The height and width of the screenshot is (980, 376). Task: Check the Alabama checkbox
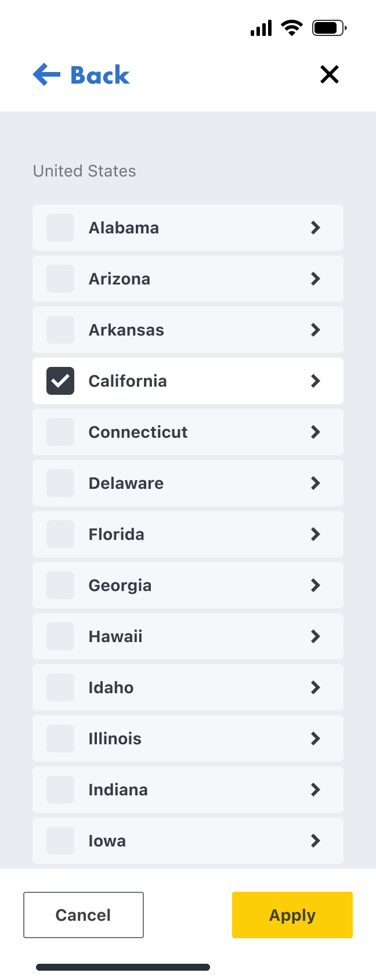click(60, 228)
